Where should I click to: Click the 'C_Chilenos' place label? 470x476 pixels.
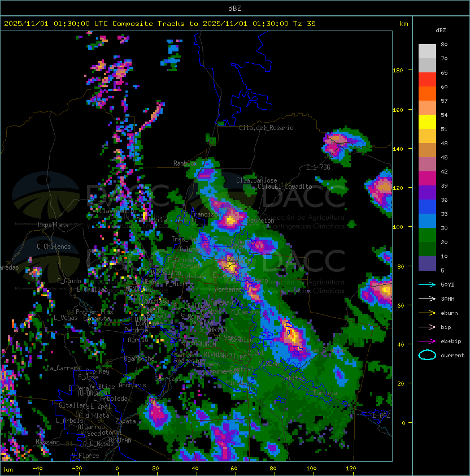(x=54, y=246)
